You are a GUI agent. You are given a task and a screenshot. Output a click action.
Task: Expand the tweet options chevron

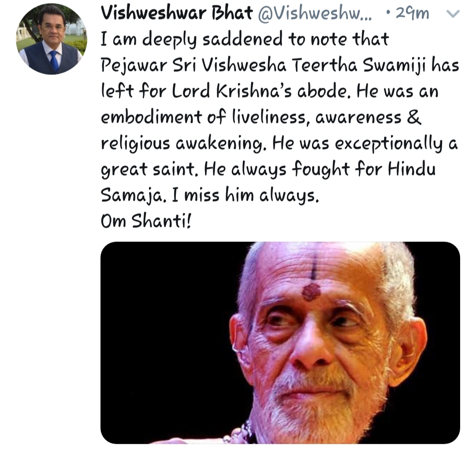click(x=453, y=14)
